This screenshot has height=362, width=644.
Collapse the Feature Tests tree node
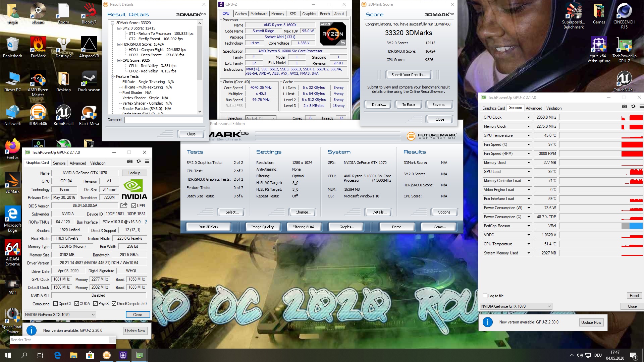tap(113, 76)
